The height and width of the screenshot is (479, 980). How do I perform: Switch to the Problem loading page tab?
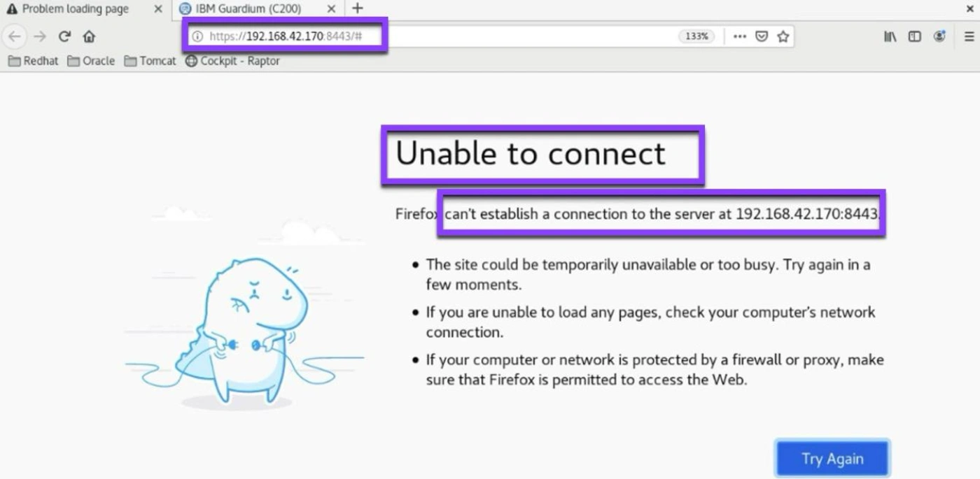(x=76, y=9)
